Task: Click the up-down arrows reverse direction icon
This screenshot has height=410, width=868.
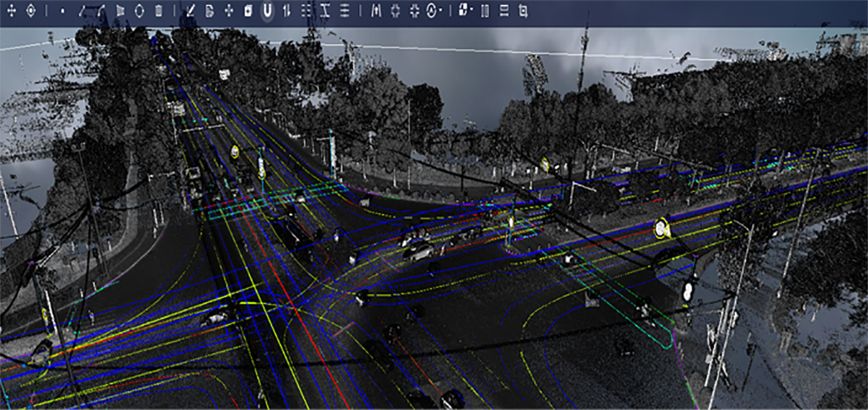Action: tap(286, 10)
